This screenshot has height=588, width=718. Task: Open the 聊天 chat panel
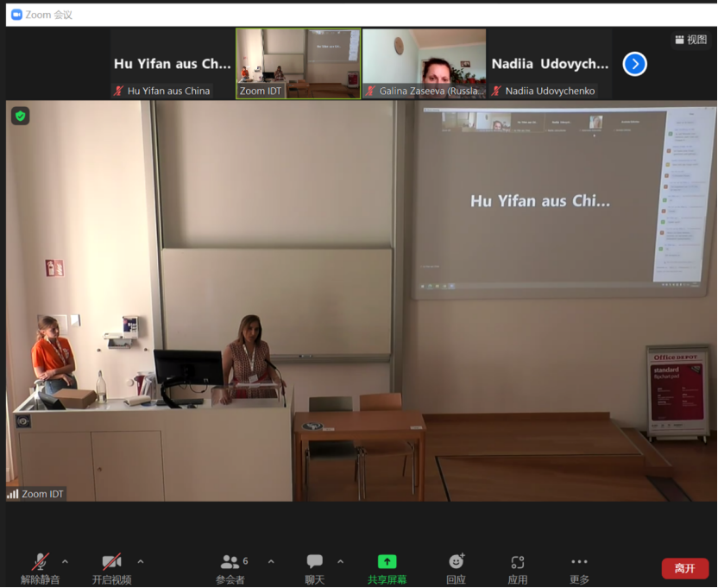click(315, 567)
